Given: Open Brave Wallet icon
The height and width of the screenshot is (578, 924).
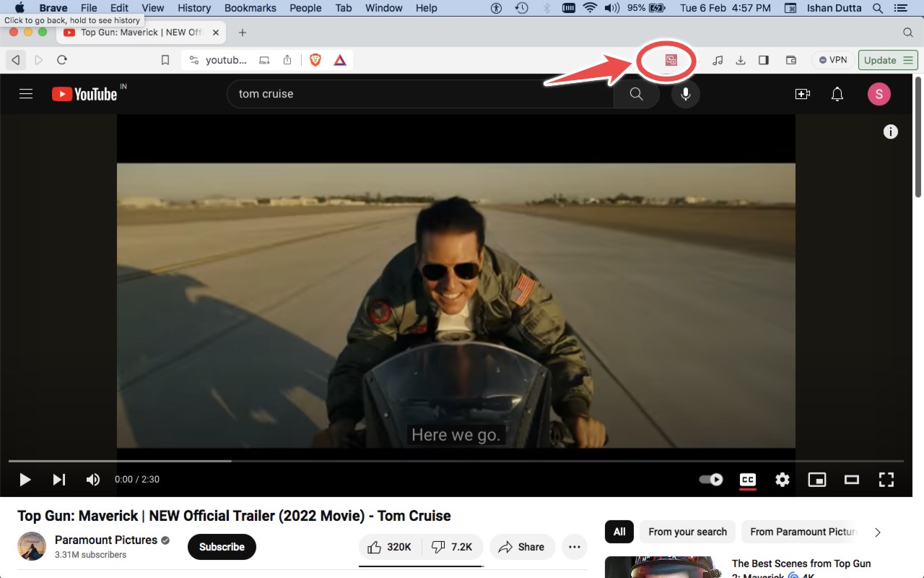Looking at the screenshot, I should pos(791,60).
